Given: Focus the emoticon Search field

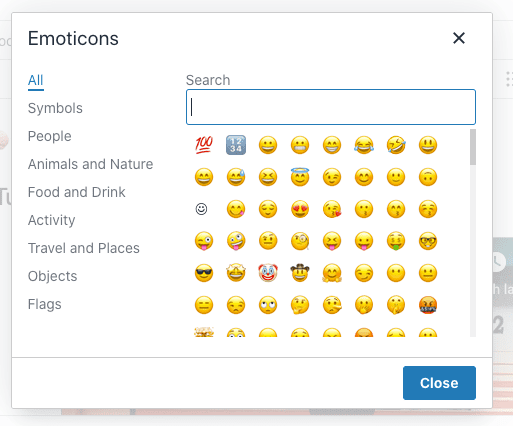Looking at the screenshot, I should coord(331,107).
